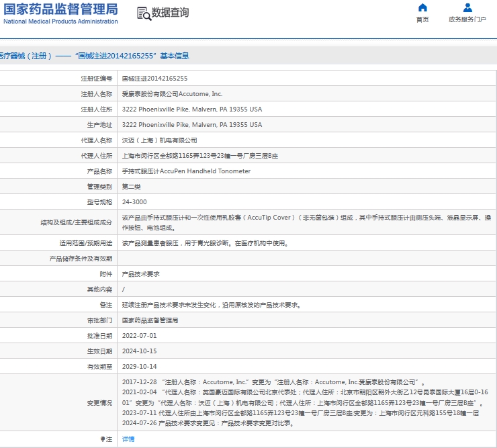Click the 2021-02-04 change record line
Image resolution: width=497 pixels, height=448 pixels.
pyautogui.click(x=305, y=398)
